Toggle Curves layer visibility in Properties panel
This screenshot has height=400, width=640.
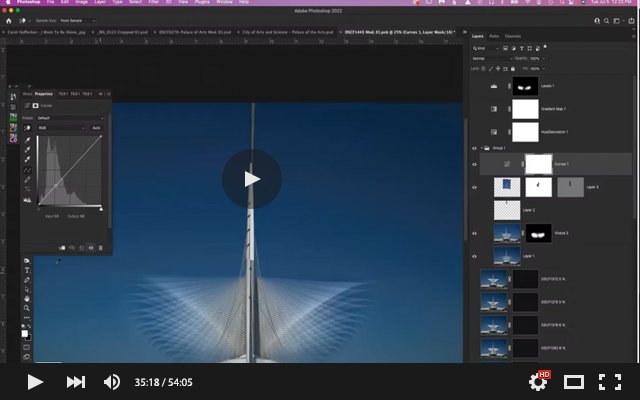tap(91, 248)
